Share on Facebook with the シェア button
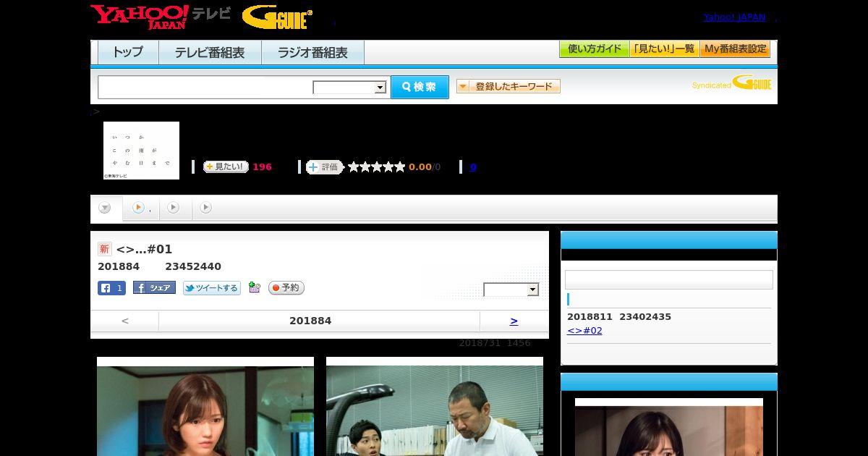The width and height of the screenshot is (868, 456). click(154, 287)
